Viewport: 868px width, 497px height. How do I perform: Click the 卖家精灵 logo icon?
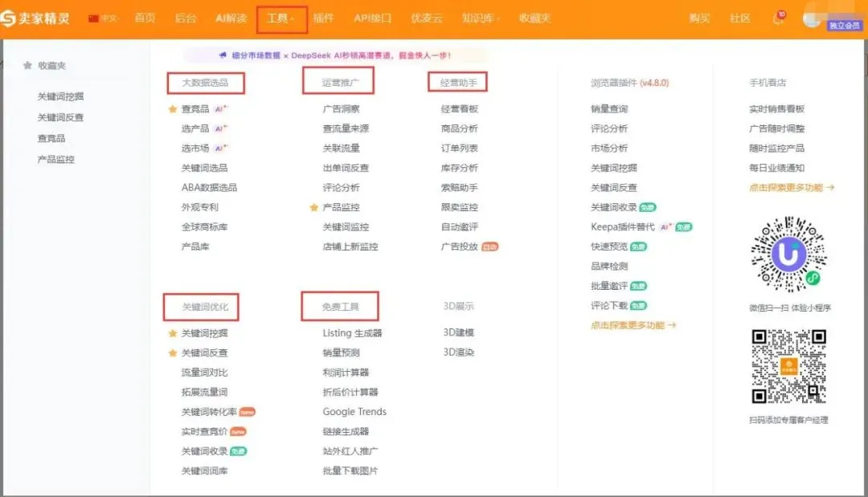coord(8,18)
